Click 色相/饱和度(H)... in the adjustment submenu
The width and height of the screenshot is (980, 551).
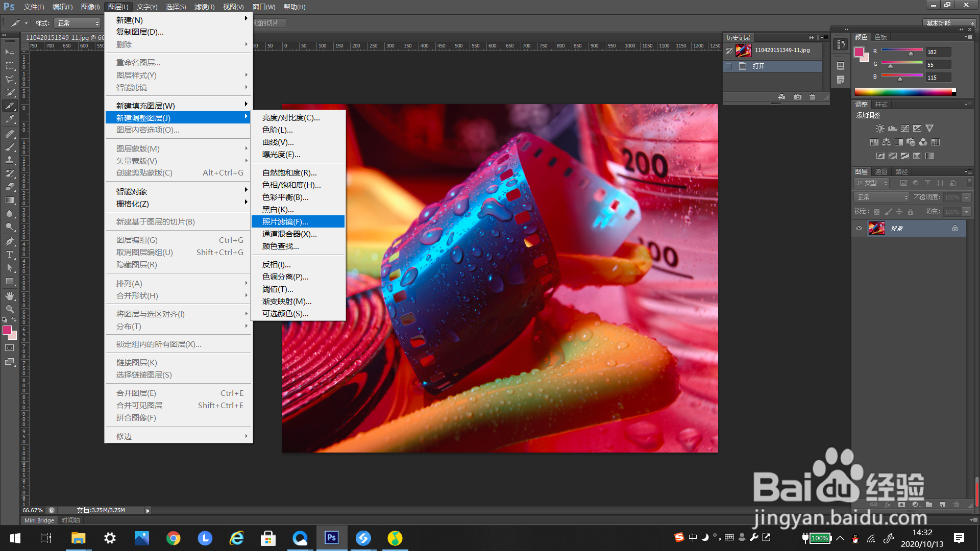[291, 185]
